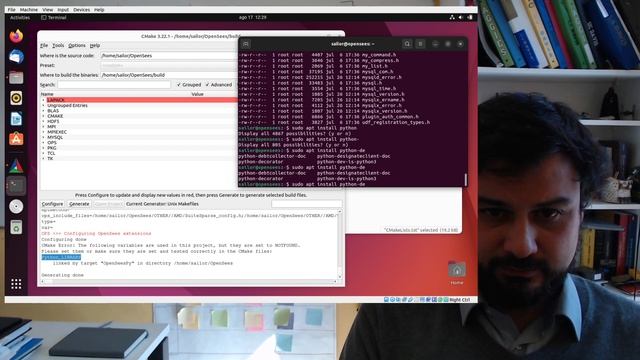Open the VirtualBox View menu
Viewport: 640px width, 360px height.
click(x=47, y=9)
